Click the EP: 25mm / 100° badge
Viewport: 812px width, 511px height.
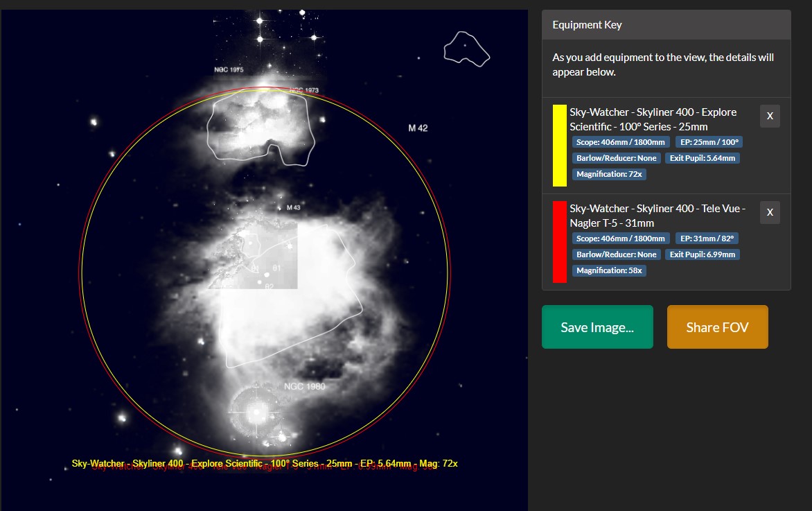709,142
